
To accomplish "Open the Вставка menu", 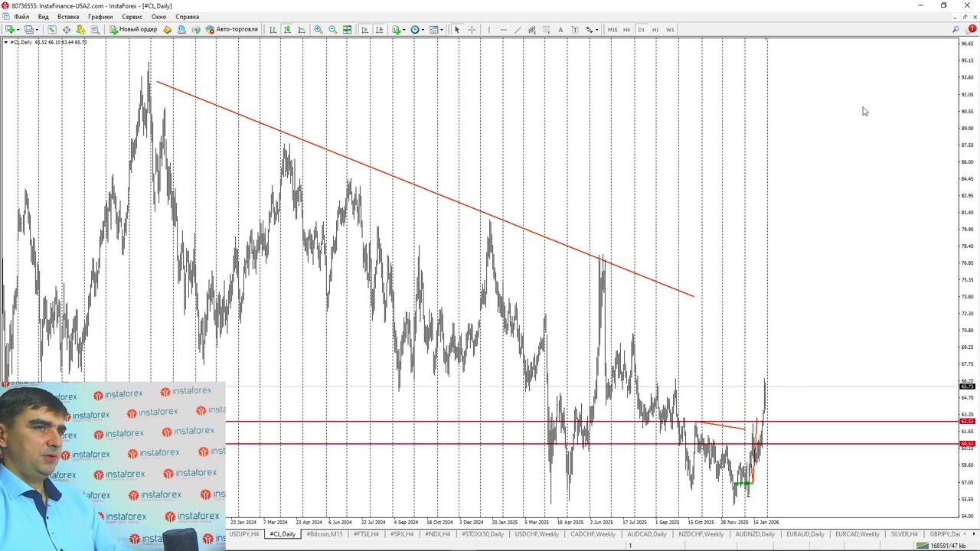I will [x=68, y=17].
